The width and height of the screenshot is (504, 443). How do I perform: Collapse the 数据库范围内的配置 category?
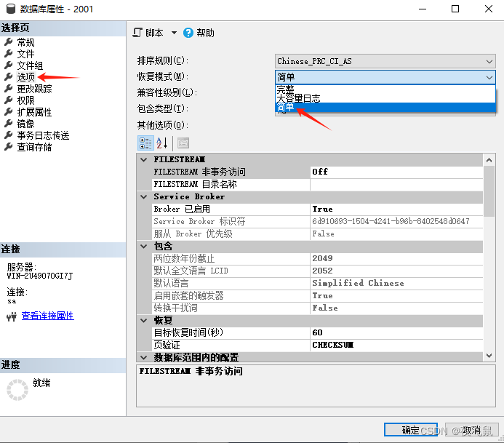coord(144,357)
